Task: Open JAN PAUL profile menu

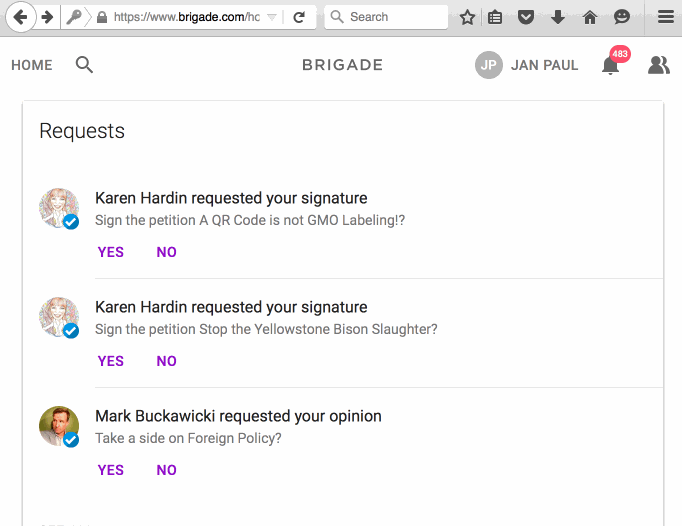Action: point(544,65)
